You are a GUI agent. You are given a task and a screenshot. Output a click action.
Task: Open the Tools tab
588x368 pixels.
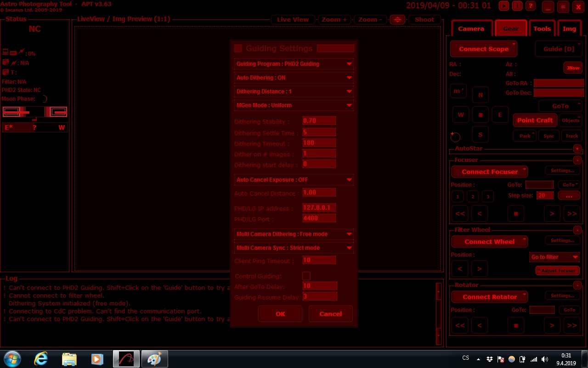[542, 29]
